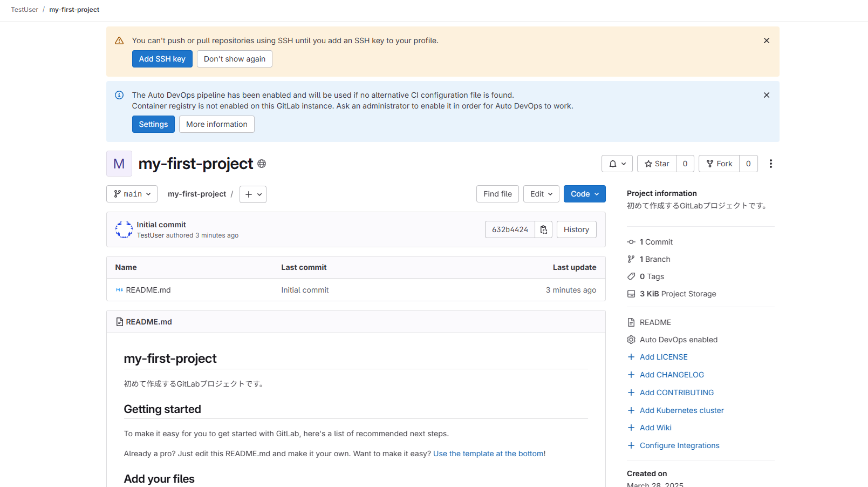Star the my-first-project repository

[x=657, y=164]
